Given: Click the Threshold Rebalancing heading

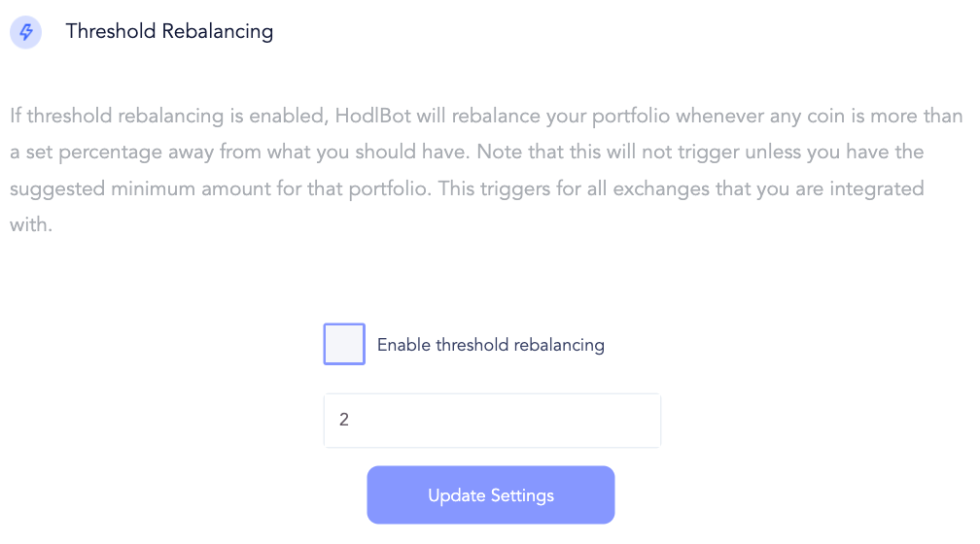Looking at the screenshot, I should tap(169, 32).
